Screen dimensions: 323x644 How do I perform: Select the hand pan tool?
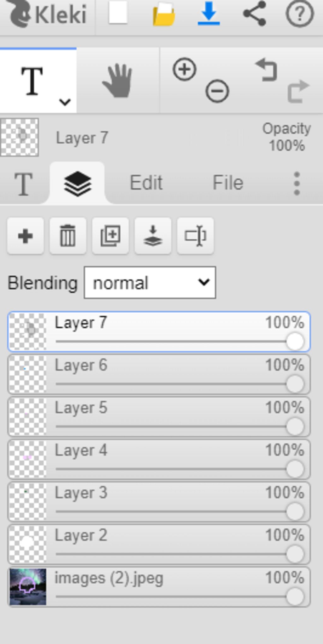click(x=117, y=80)
